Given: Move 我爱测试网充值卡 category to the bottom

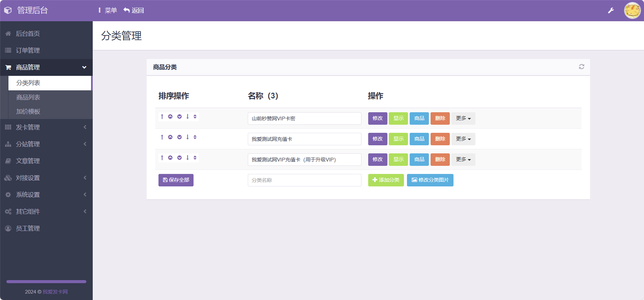Looking at the screenshot, I should click(187, 137).
